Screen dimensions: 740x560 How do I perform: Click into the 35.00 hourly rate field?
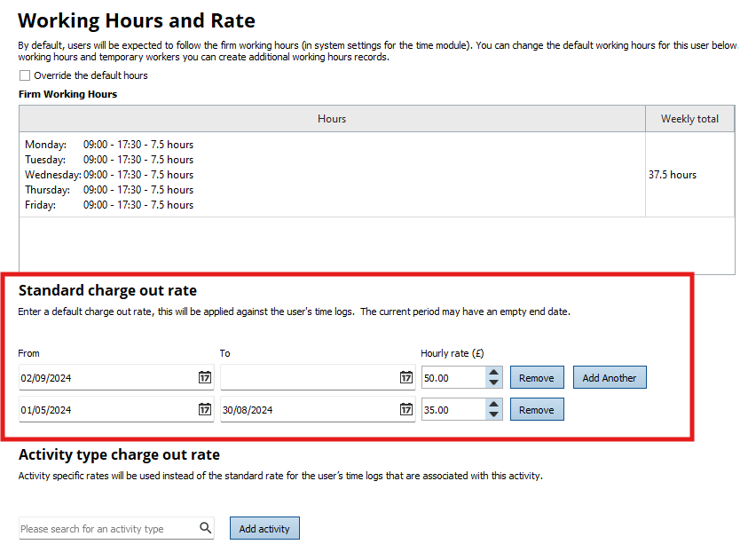(453, 410)
